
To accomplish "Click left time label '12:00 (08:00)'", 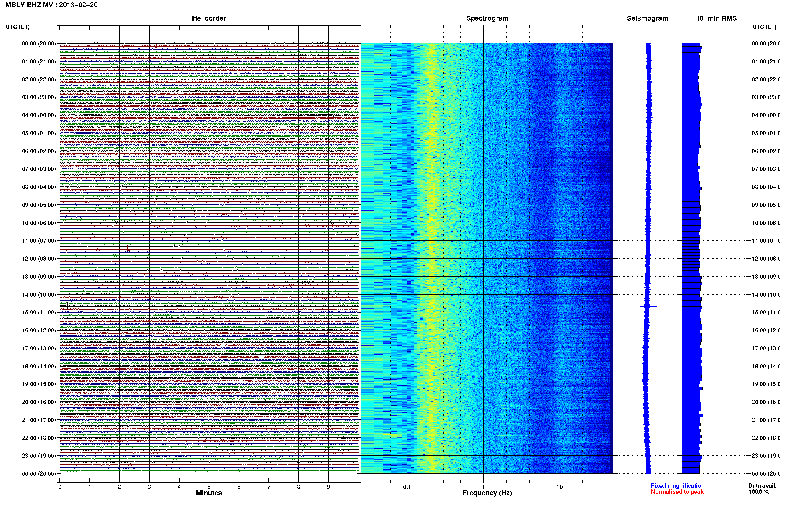I will click(39, 258).
